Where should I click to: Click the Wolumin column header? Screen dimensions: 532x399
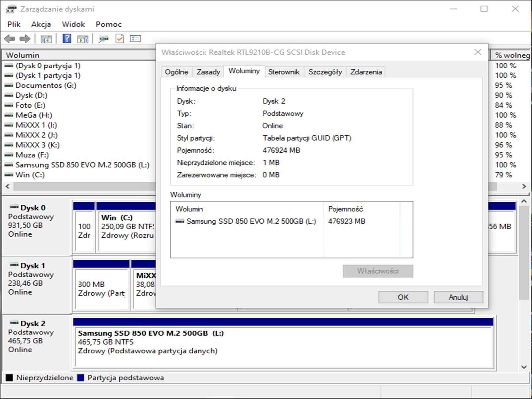click(x=79, y=55)
